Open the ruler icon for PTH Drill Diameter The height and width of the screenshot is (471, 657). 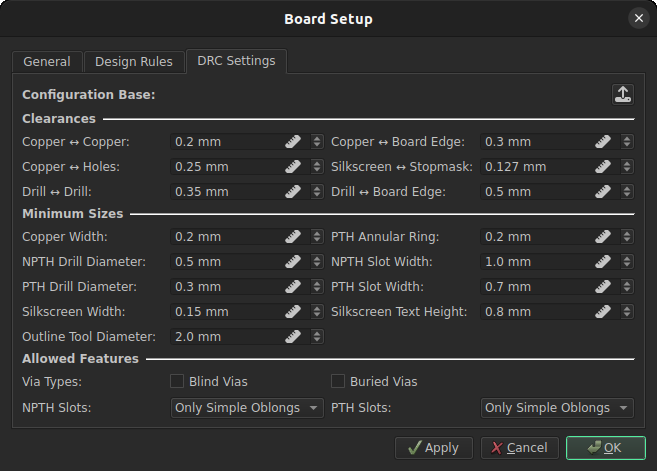(x=293, y=287)
